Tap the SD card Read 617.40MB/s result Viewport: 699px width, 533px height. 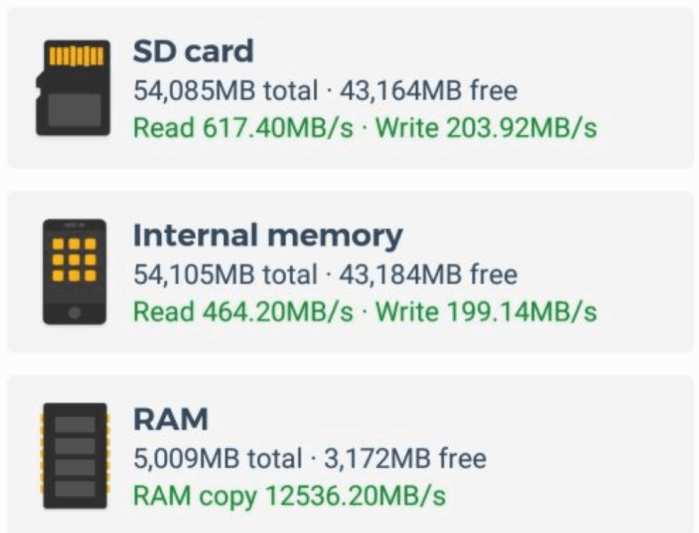243,128
